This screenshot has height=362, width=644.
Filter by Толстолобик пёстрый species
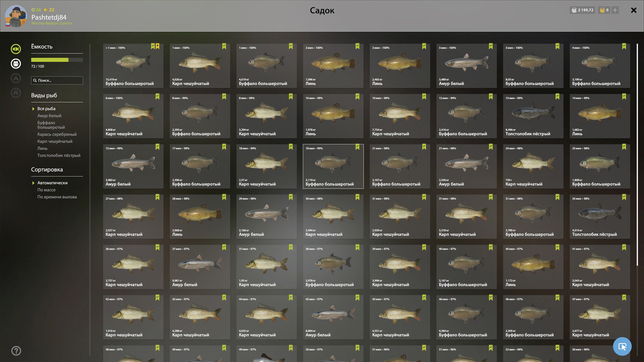click(59, 155)
